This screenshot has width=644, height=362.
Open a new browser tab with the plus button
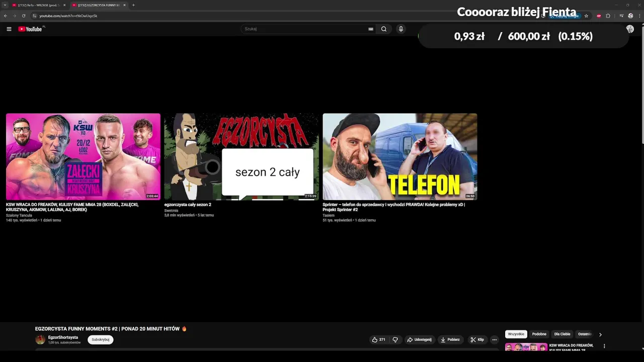click(133, 5)
